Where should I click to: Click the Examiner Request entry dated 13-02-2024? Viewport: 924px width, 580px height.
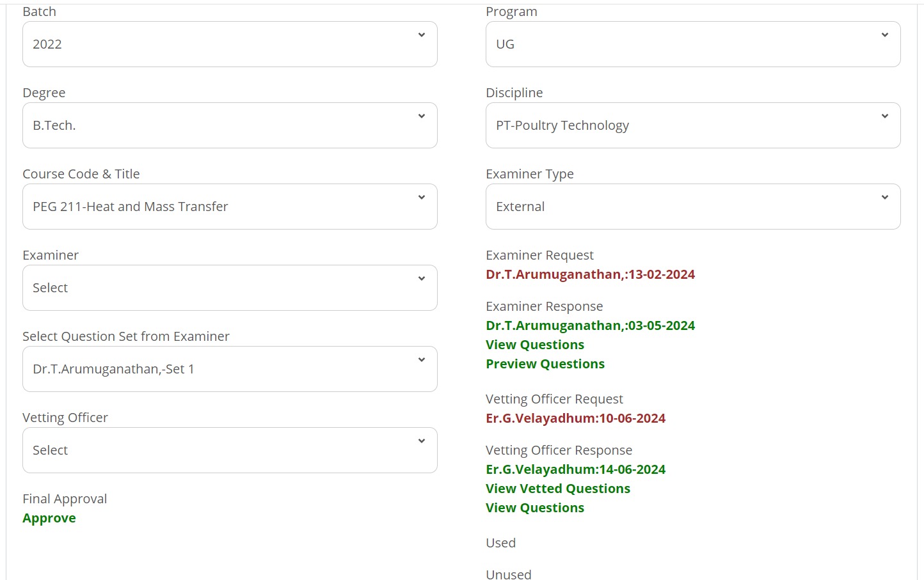[590, 274]
